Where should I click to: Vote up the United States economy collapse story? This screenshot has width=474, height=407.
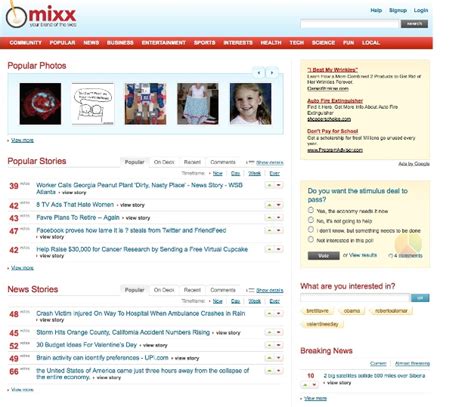tap(269, 370)
